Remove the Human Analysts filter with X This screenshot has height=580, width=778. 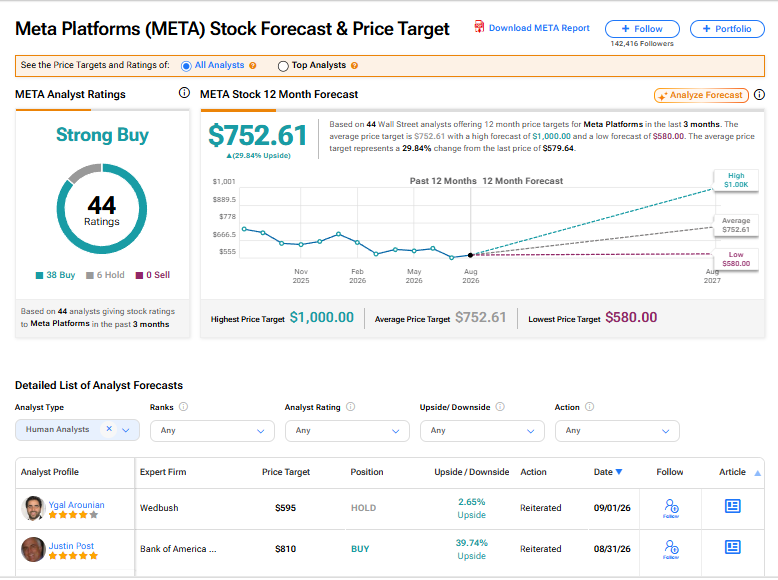tap(109, 429)
